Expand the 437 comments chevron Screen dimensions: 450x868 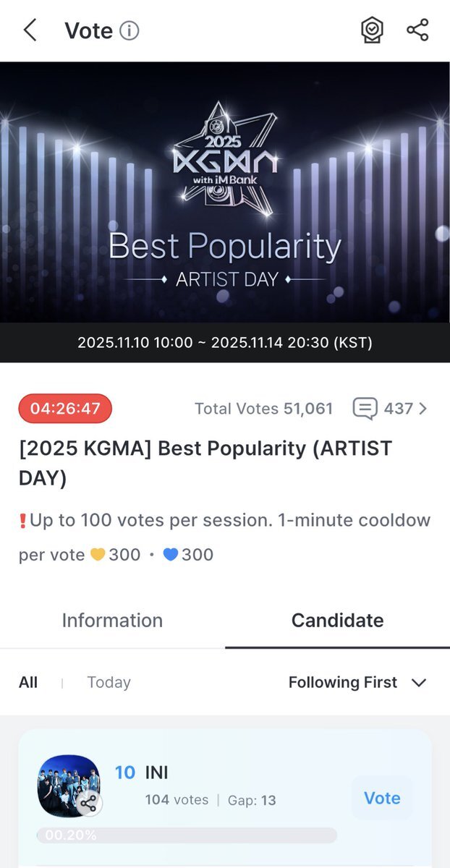click(423, 409)
